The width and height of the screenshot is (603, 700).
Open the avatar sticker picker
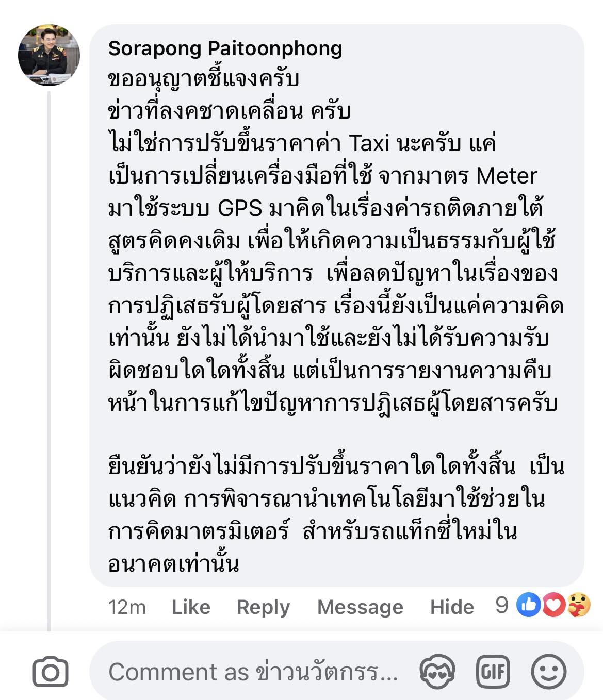tap(438, 672)
